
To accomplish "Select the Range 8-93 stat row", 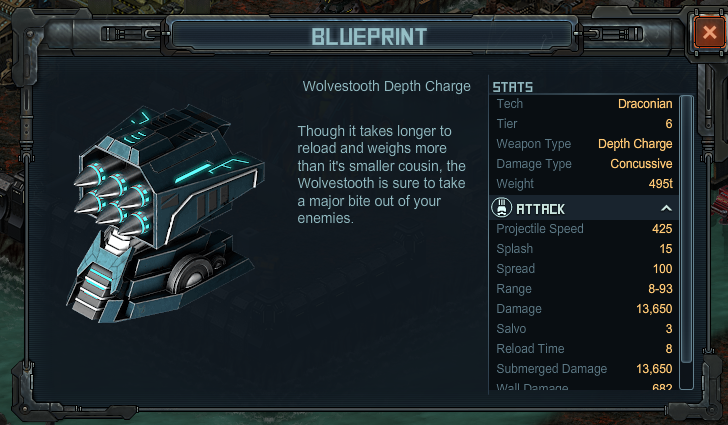I will coord(584,288).
